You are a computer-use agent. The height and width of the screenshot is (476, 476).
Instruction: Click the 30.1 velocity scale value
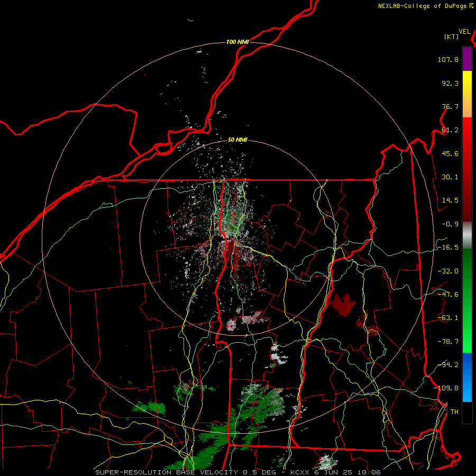[x=450, y=177]
